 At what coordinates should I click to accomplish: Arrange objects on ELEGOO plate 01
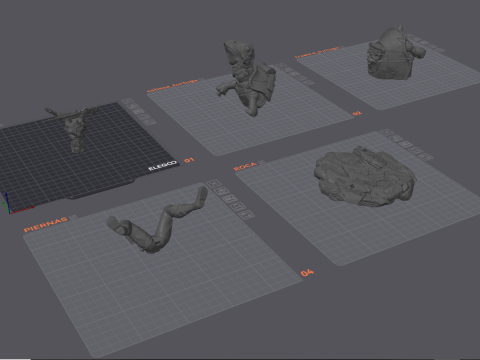coord(139,111)
